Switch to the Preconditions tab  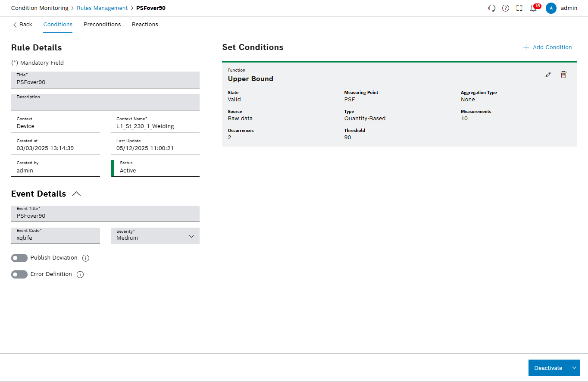click(102, 25)
